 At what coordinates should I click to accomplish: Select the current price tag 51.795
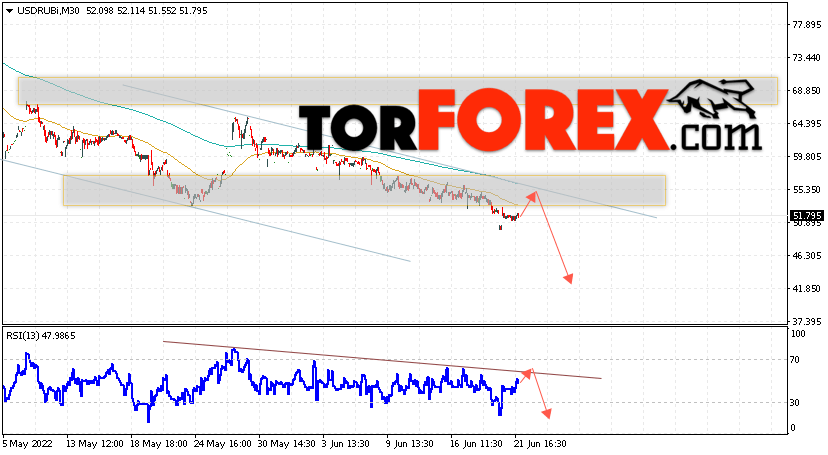pyautogui.click(x=806, y=215)
